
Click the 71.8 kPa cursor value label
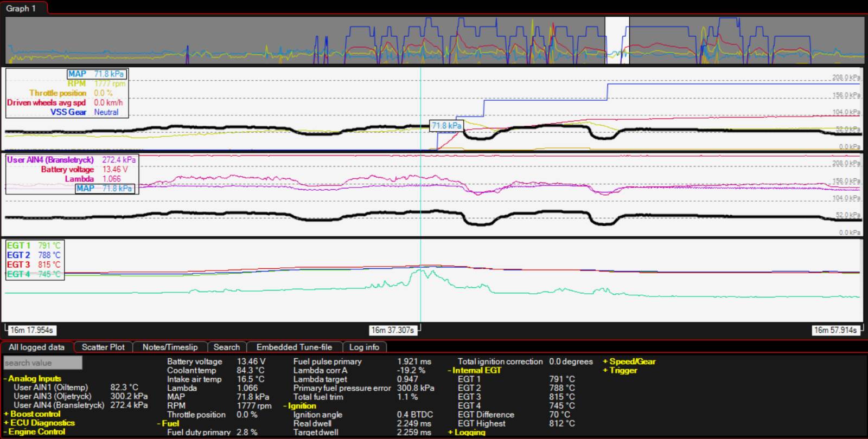[446, 126]
